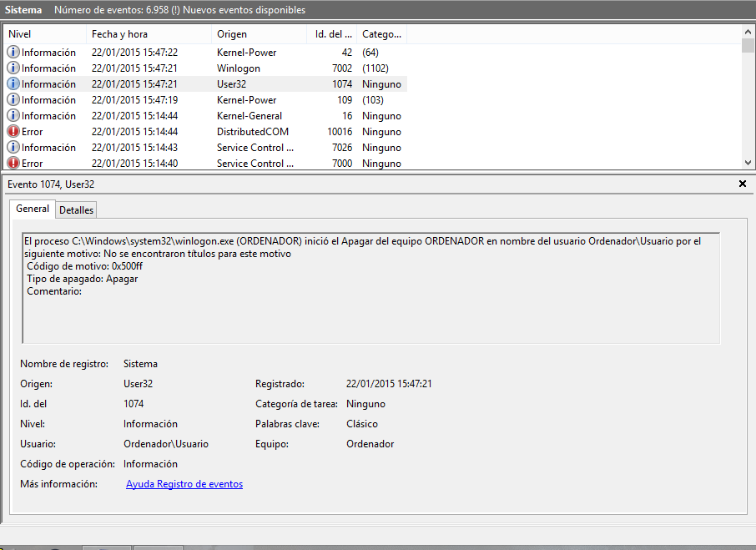Click the Tipo de apagado: Apagar line

pyautogui.click(x=82, y=279)
